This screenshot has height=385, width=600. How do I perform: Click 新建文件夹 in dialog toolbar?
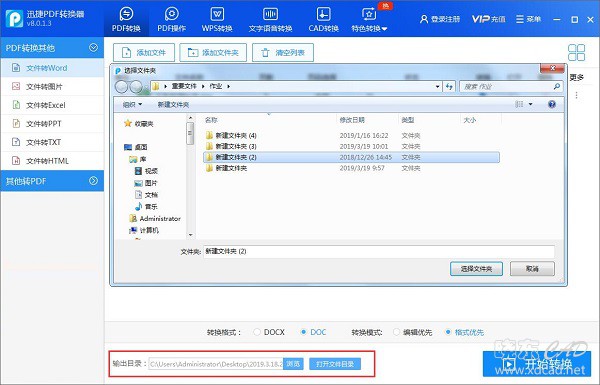click(173, 104)
